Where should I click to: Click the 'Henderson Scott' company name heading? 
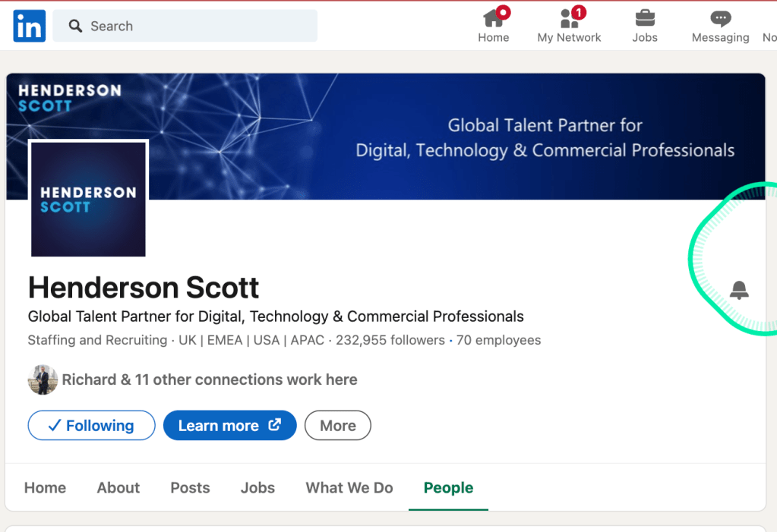tap(144, 288)
